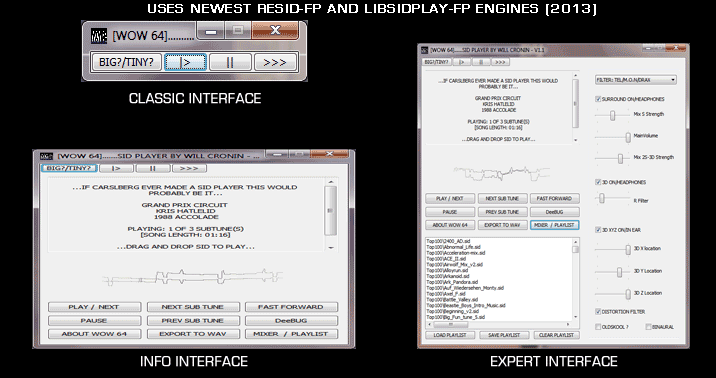
Task: Click FAST FORWARD in info interface
Action: point(291,307)
